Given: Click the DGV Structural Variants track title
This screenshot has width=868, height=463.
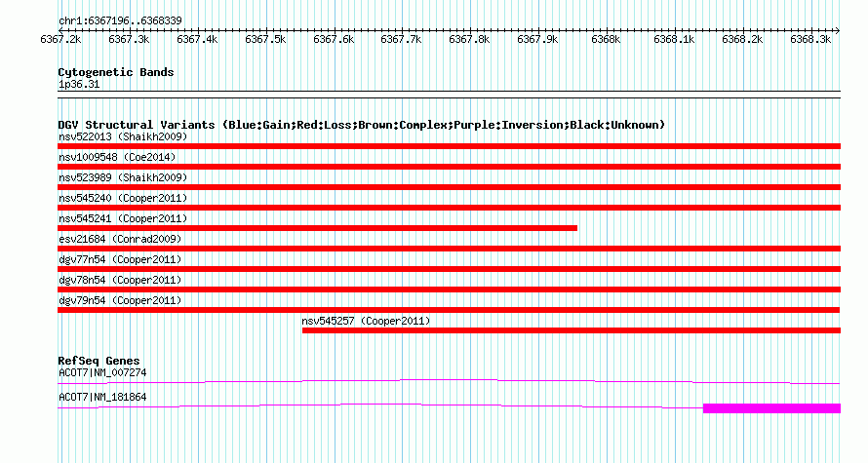Looking at the screenshot, I should [362, 125].
